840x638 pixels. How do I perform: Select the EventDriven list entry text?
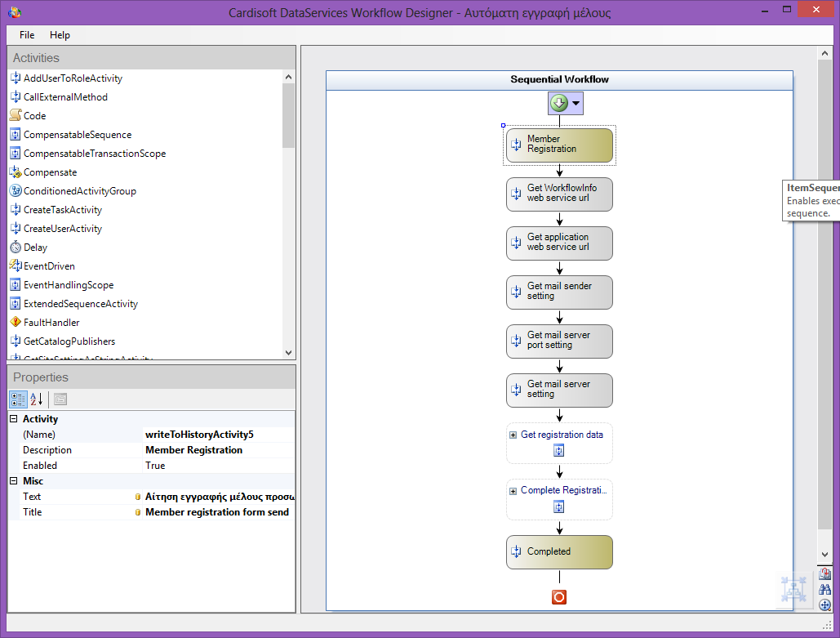pyautogui.click(x=49, y=266)
